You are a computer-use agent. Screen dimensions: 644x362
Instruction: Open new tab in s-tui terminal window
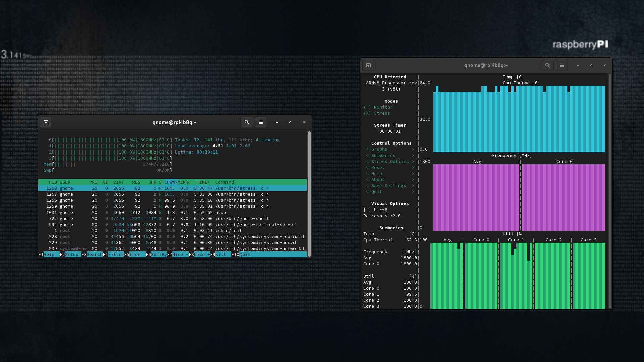point(368,65)
